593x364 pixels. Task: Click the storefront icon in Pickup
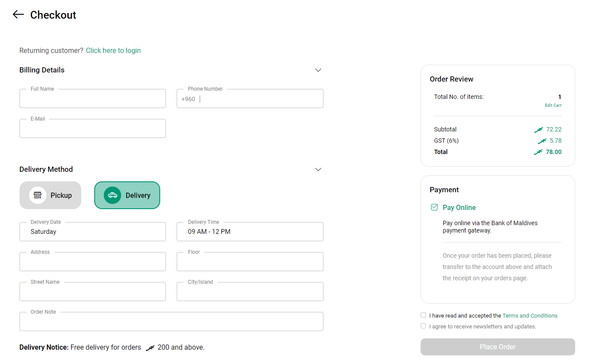click(x=38, y=195)
